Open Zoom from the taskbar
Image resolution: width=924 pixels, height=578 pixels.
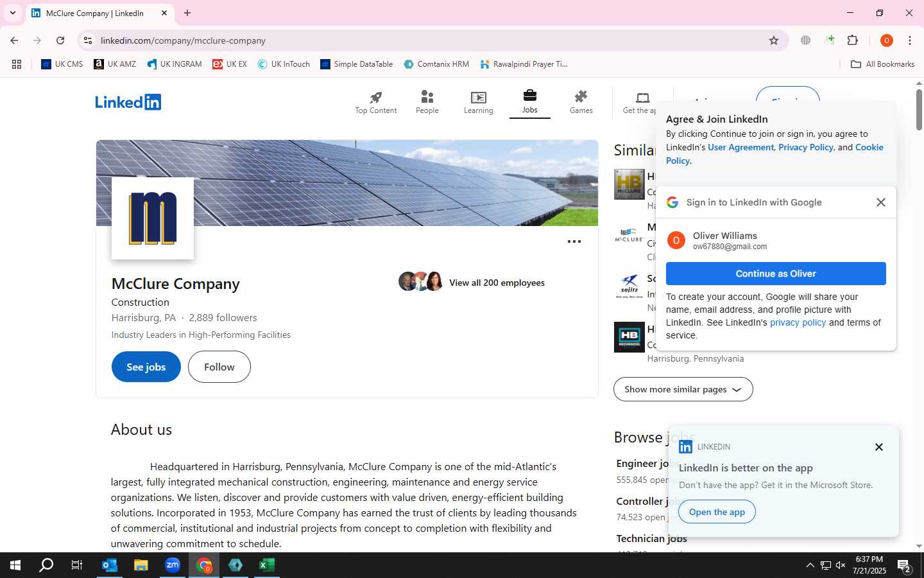click(173, 565)
